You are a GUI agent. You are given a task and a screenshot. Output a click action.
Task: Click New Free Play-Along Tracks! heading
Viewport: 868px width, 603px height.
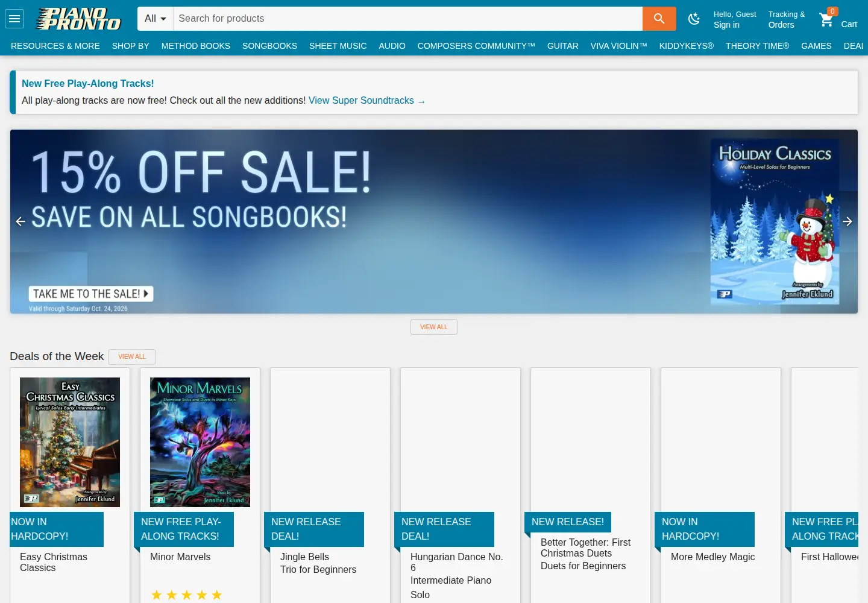point(88,83)
